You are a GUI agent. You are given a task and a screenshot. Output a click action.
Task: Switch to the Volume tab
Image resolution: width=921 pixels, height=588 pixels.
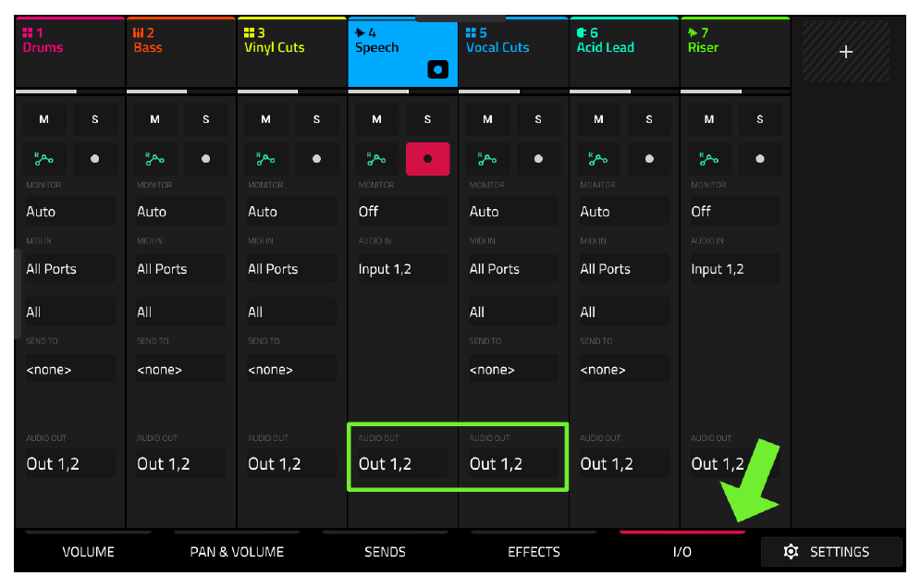click(x=88, y=552)
